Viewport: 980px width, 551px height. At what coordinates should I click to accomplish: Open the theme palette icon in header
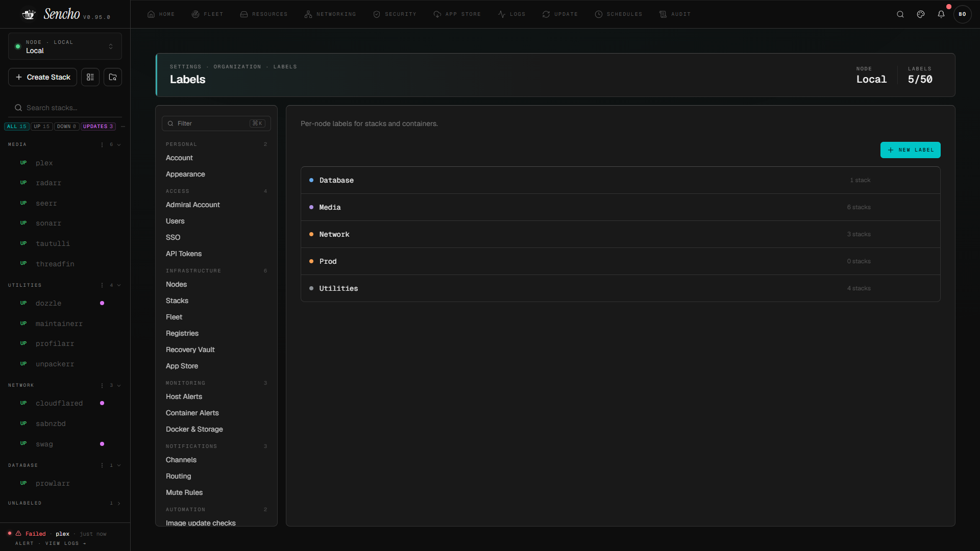(921, 14)
